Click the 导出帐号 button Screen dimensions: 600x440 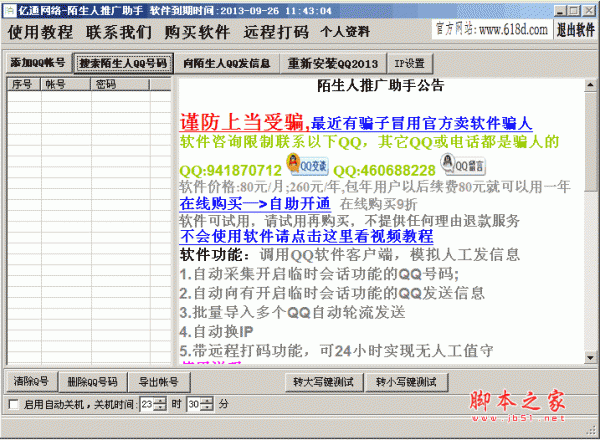tap(158, 382)
